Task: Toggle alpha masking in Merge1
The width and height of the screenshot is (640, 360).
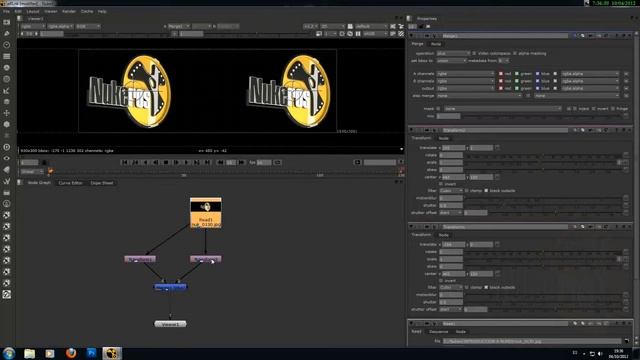Action: [515, 53]
